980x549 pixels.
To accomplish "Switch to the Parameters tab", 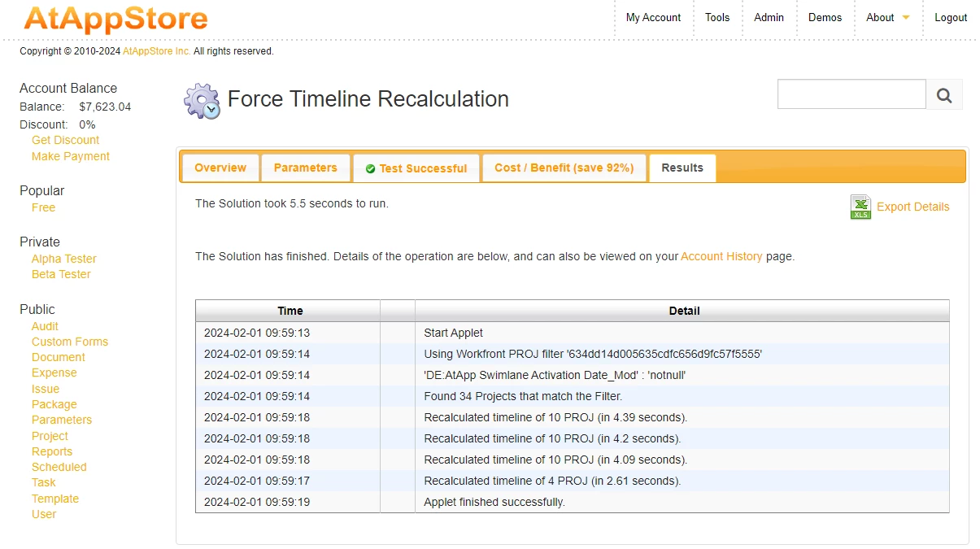I will [306, 168].
